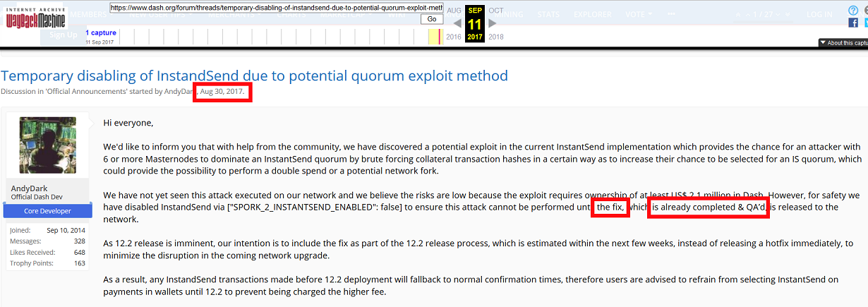The width and height of the screenshot is (868, 307).
Task: Expand 'About this capture' panel
Action: coord(843,43)
